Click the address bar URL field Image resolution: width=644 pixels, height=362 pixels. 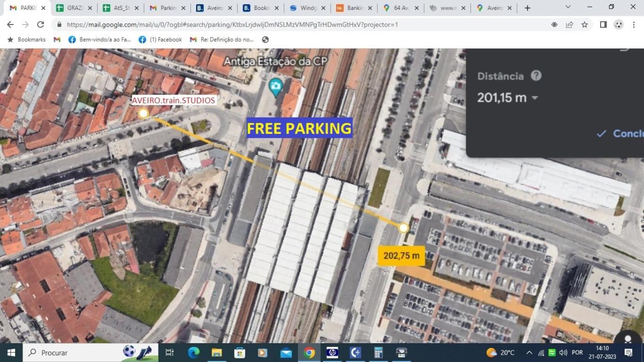283,25
